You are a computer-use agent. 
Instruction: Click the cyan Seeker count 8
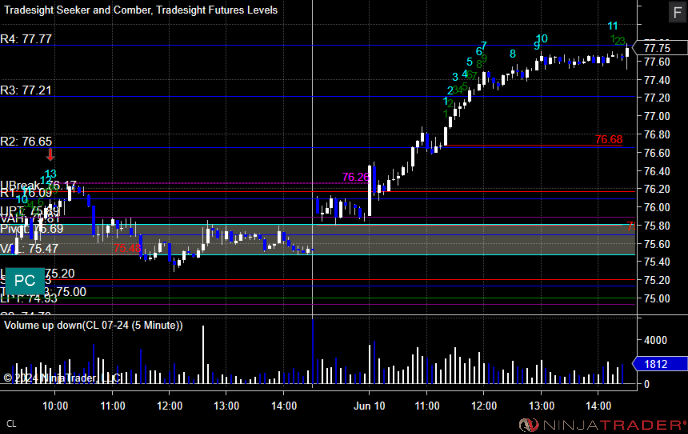512,54
